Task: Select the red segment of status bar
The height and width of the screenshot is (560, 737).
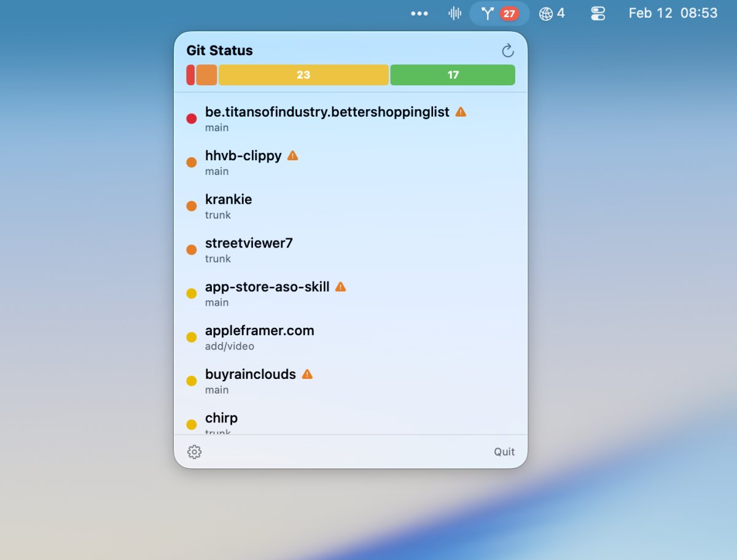Action: (190, 75)
